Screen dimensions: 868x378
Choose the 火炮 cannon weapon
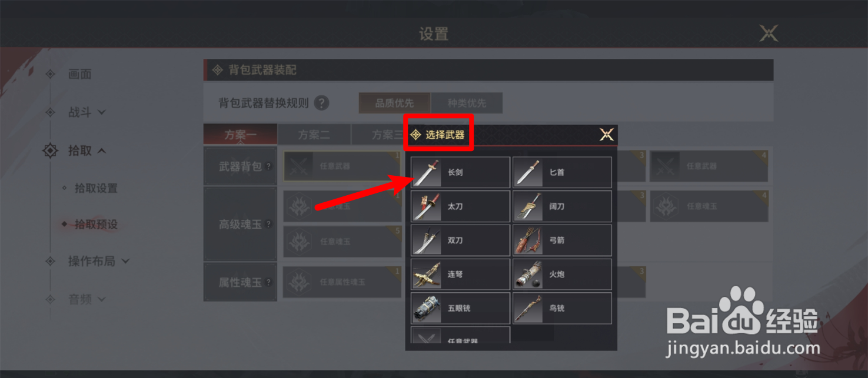[562, 275]
